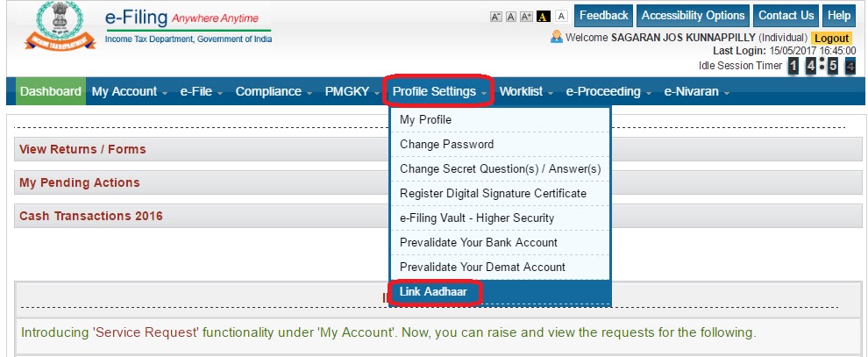
Task: Click the Service Request announcement text
Action: pos(388,332)
